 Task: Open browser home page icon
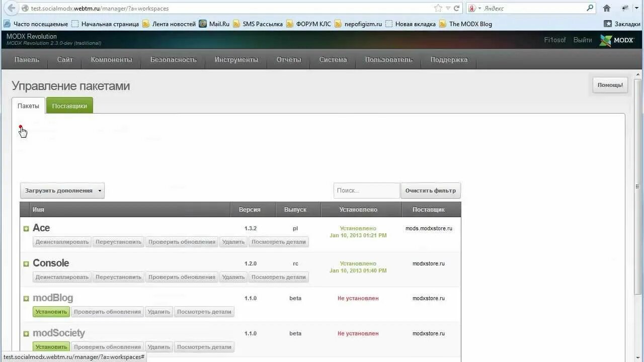pyautogui.click(x=607, y=8)
